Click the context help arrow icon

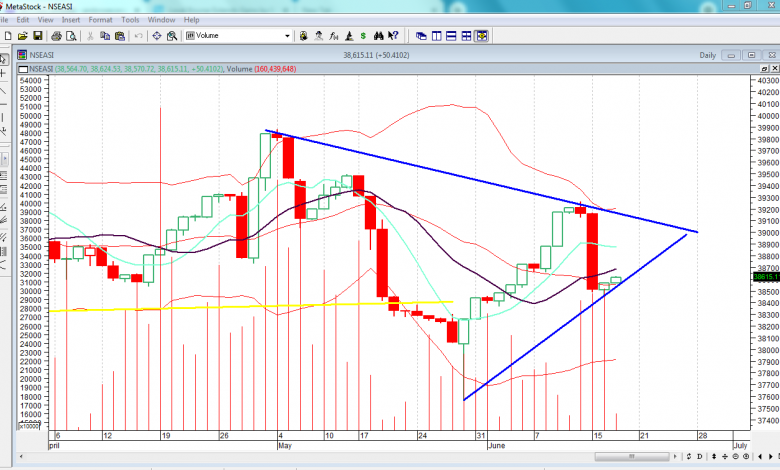click(394, 36)
